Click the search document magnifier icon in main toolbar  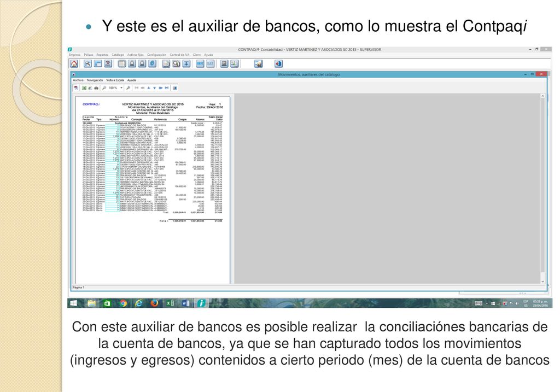point(176,63)
